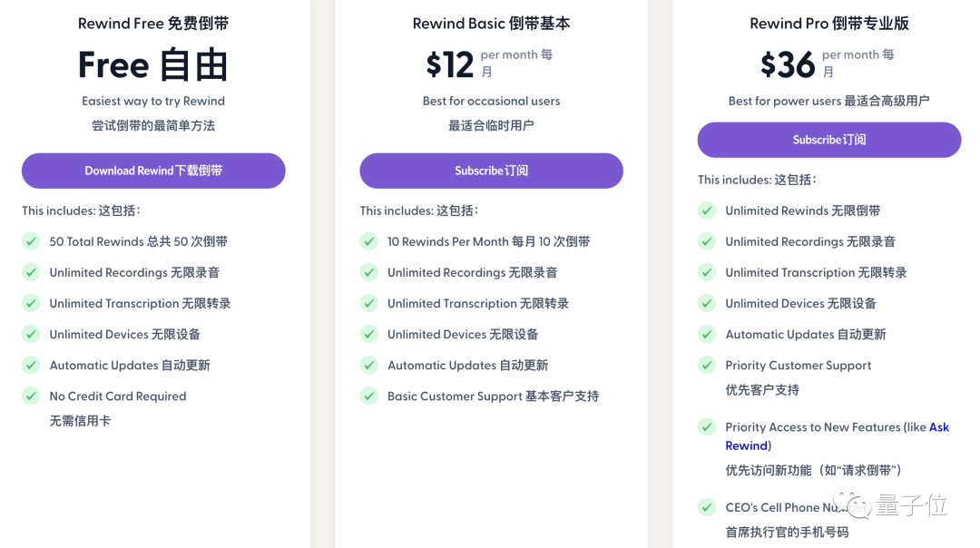Click the checkmark beside Basic Customer Support
The height and width of the screenshot is (548, 980).
[368, 396]
